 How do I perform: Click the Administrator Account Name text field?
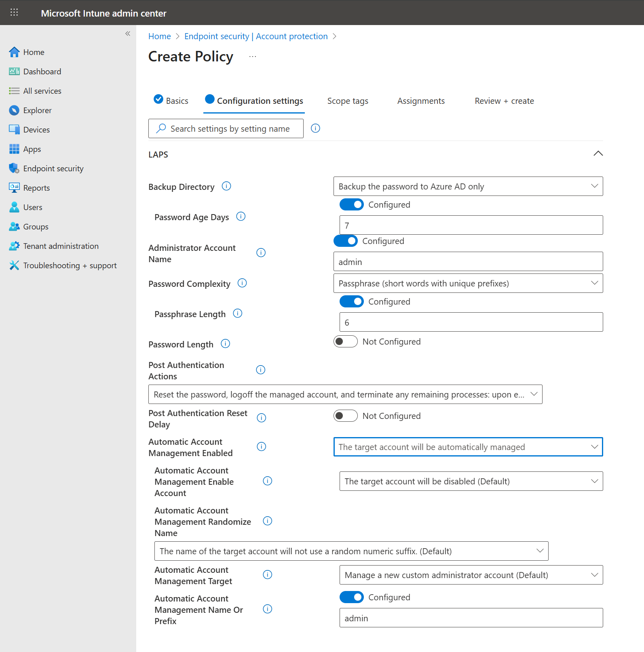468,261
